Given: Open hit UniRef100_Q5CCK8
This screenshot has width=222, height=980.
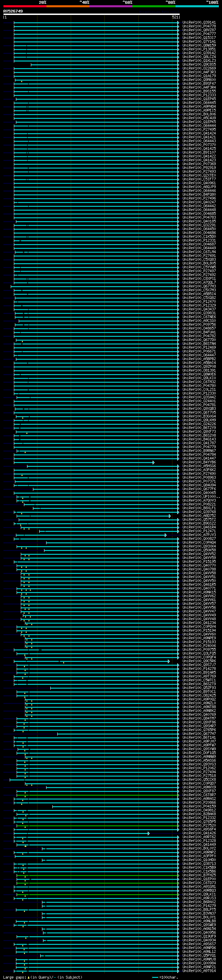Looking at the screenshot, I should tap(199, 779).
